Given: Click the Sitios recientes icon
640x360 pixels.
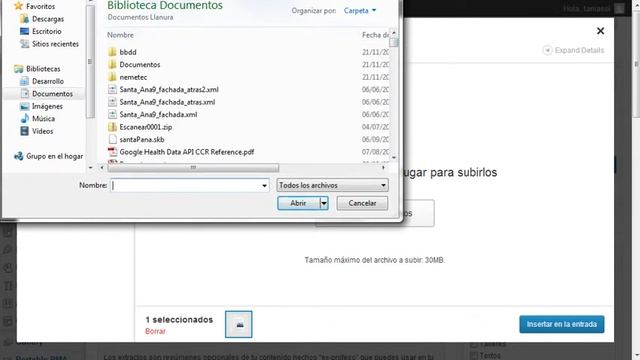Looking at the screenshot, I should pos(25,44).
